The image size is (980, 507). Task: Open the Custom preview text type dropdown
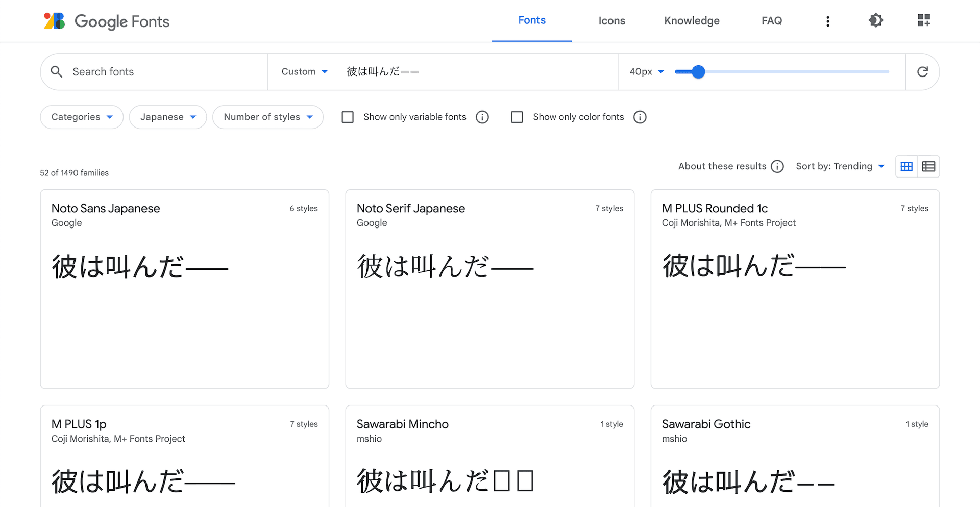pos(305,72)
